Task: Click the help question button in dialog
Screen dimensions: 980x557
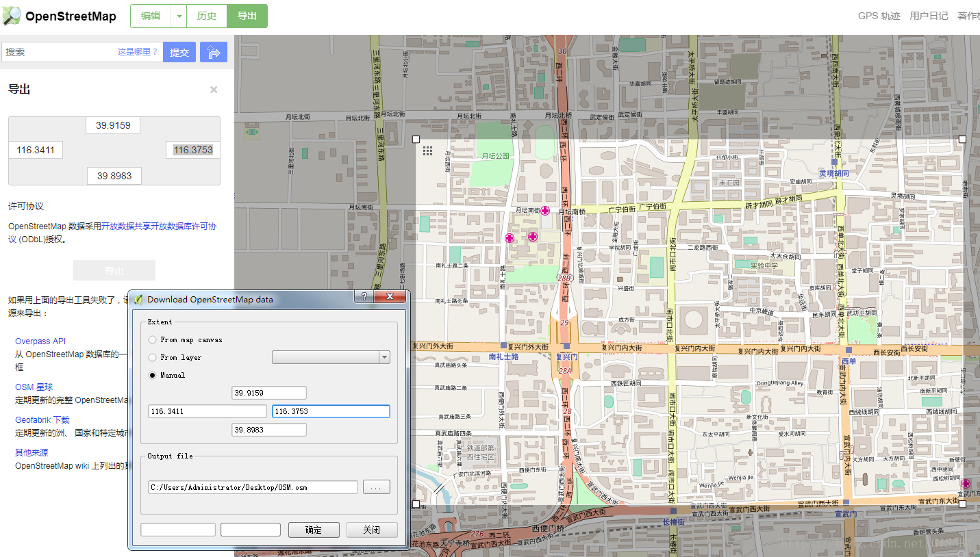Action: click(364, 297)
